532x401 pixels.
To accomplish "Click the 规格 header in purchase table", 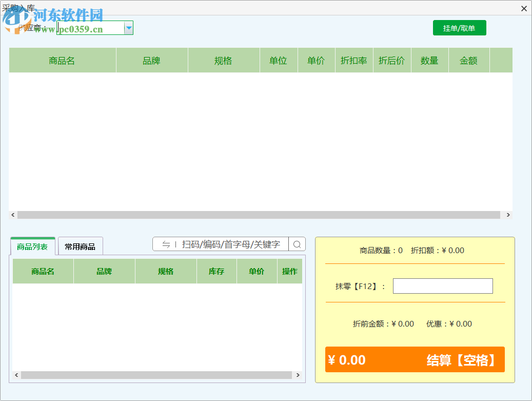I will [x=224, y=61].
